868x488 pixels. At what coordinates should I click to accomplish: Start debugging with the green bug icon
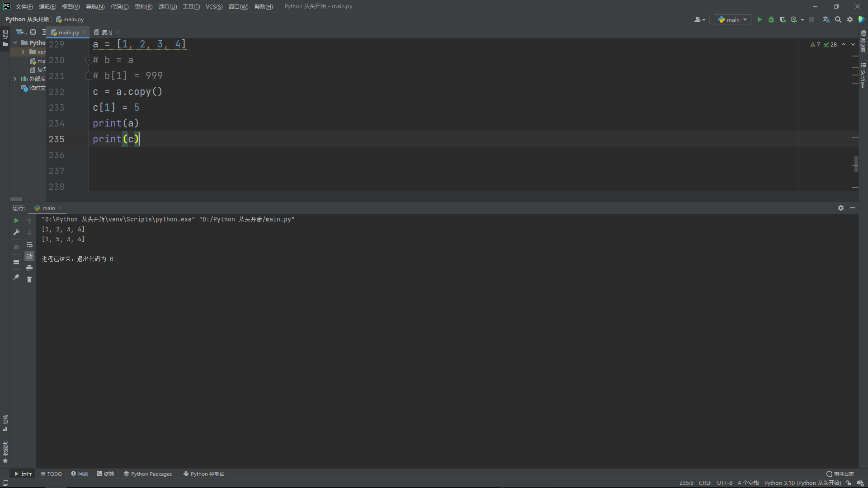pyautogui.click(x=771, y=19)
